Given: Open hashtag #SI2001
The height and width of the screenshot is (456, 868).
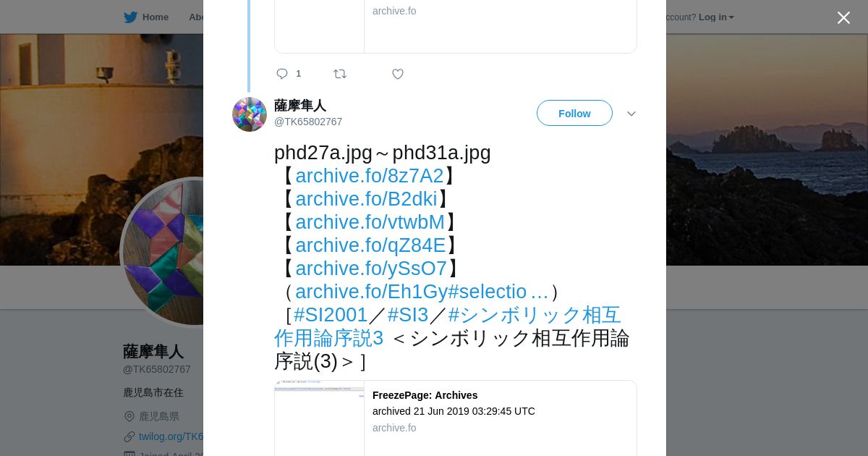Looking at the screenshot, I should coord(331,315).
